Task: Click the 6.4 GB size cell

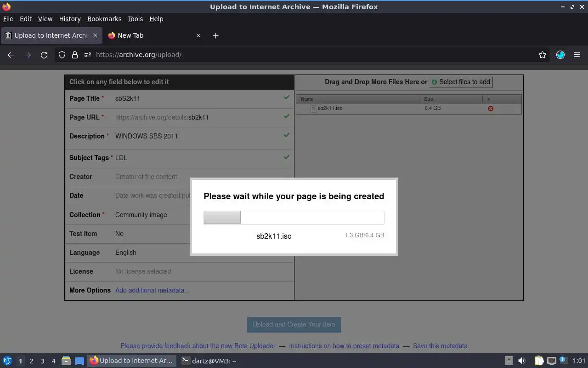Action: click(433, 108)
